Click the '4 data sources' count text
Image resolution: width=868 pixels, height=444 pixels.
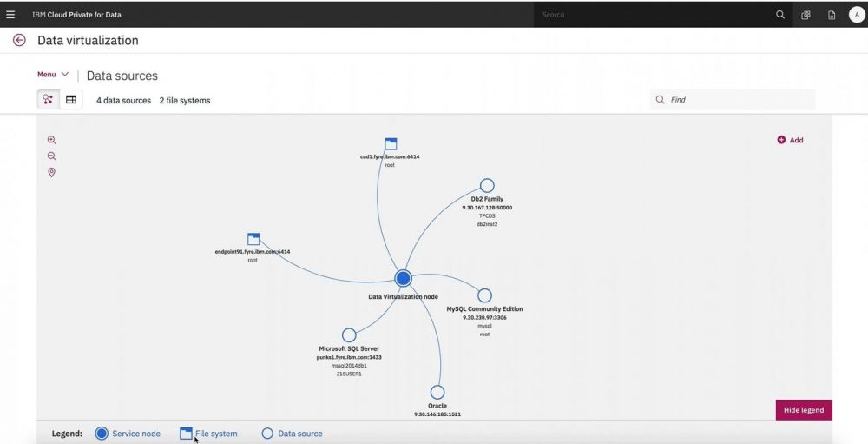(x=123, y=100)
